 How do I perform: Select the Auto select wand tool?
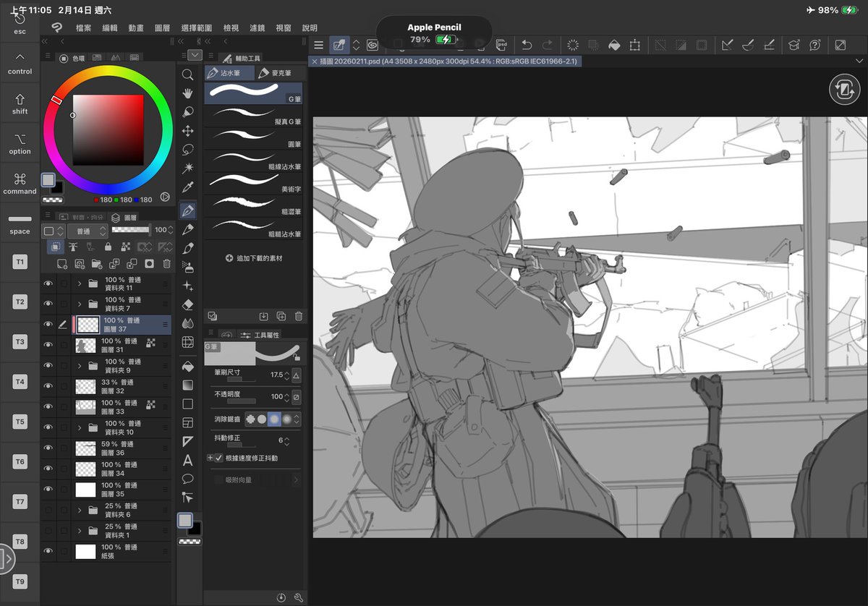pos(187,168)
